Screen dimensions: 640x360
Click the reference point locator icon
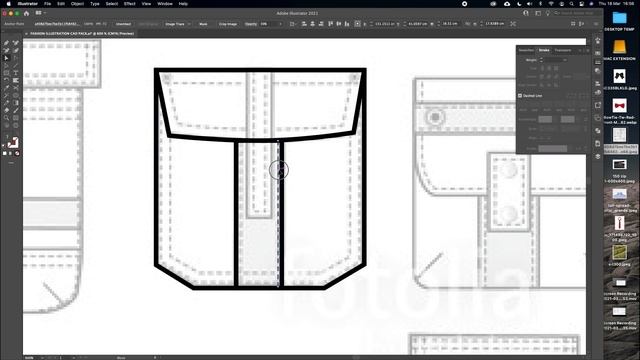[x=358, y=24]
